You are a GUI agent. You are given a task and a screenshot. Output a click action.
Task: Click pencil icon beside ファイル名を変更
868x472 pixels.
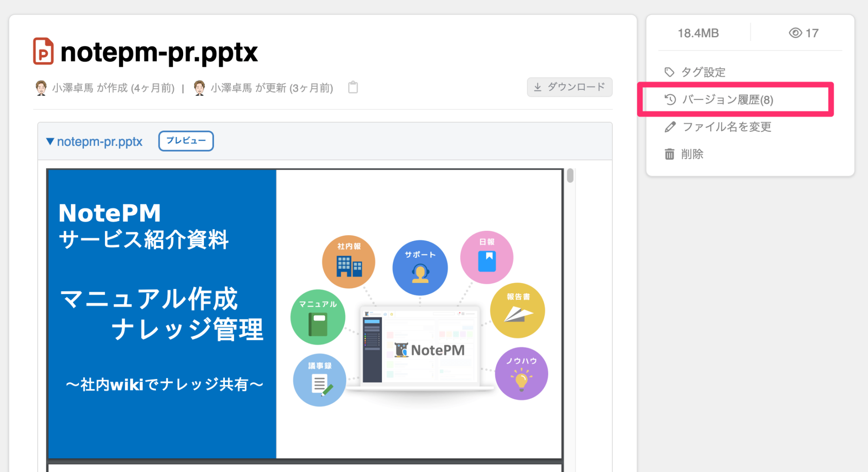(670, 127)
